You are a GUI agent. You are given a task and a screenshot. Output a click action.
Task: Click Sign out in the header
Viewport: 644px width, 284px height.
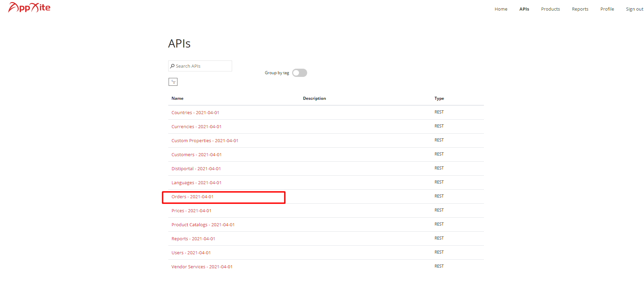point(634,9)
